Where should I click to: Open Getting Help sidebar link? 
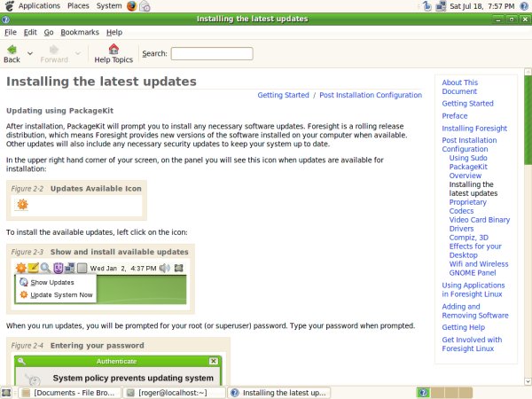pos(463,327)
